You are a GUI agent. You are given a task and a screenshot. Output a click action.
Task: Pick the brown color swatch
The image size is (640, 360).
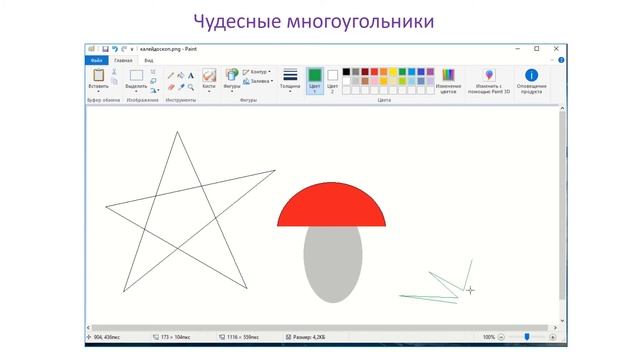point(365,81)
